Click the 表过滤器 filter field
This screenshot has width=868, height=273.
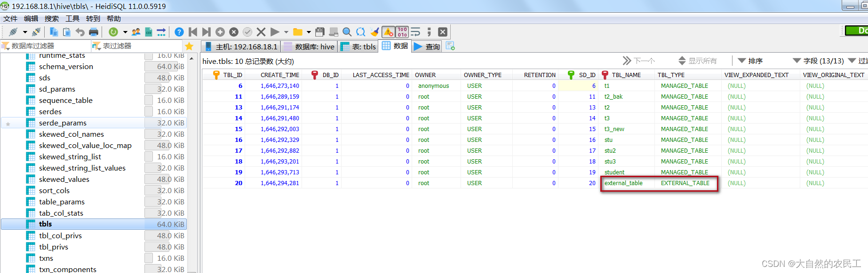pos(136,46)
